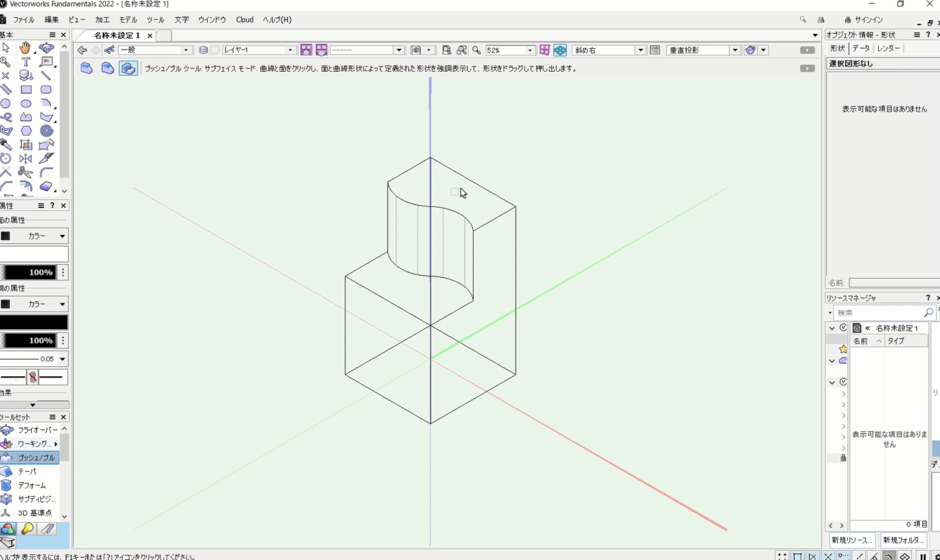Select the Text tool
Screen dimensions: 940x560
tap(26, 62)
